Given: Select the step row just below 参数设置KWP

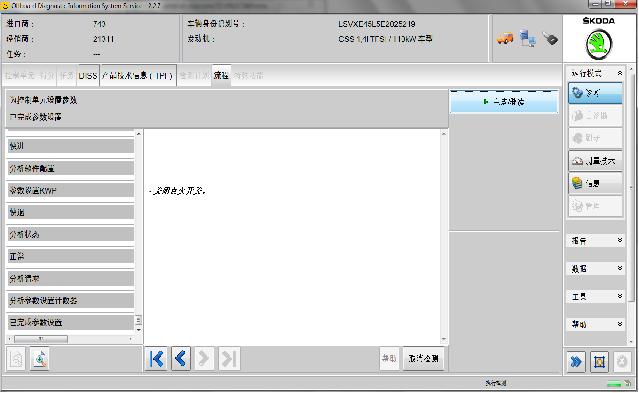Looking at the screenshot, I should coord(71,212).
